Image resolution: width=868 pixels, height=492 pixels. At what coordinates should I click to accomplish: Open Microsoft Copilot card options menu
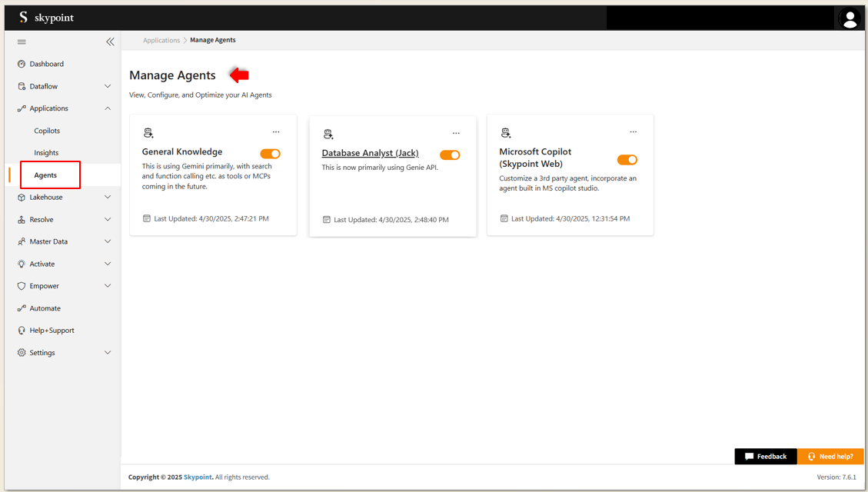pos(634,131)
